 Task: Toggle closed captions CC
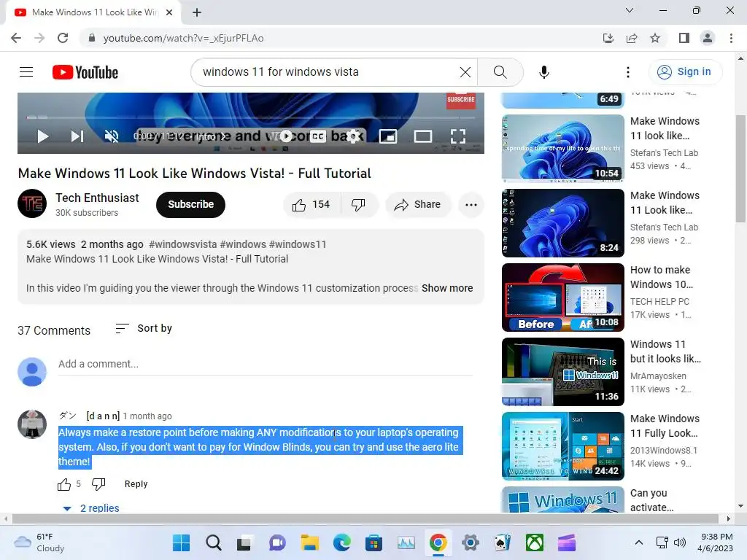318,136
